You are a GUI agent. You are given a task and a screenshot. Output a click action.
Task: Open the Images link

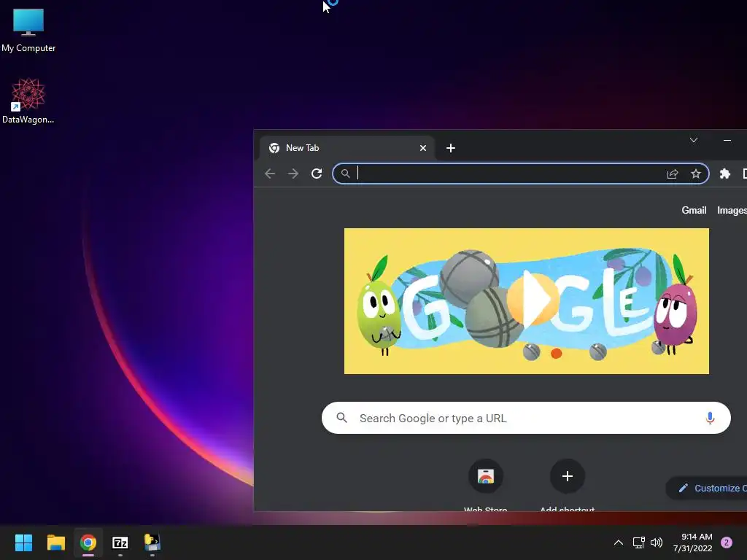[732, 211]
